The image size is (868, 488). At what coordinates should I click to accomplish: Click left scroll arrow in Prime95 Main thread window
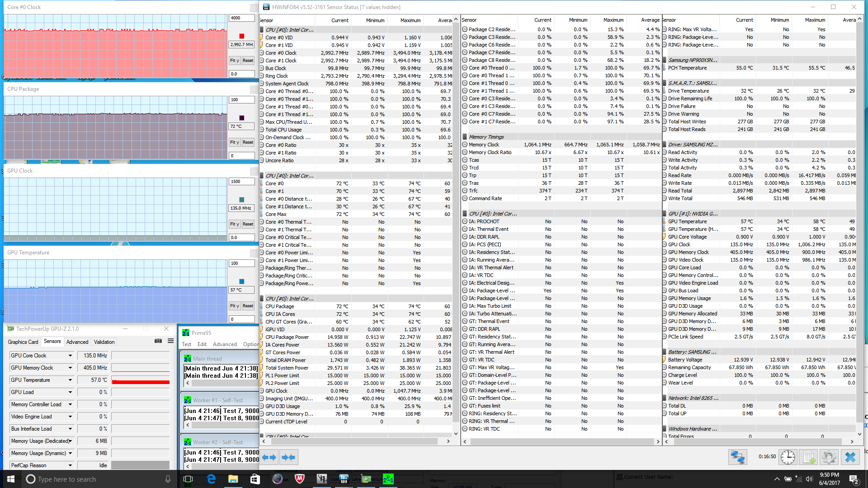pos(188,383)
